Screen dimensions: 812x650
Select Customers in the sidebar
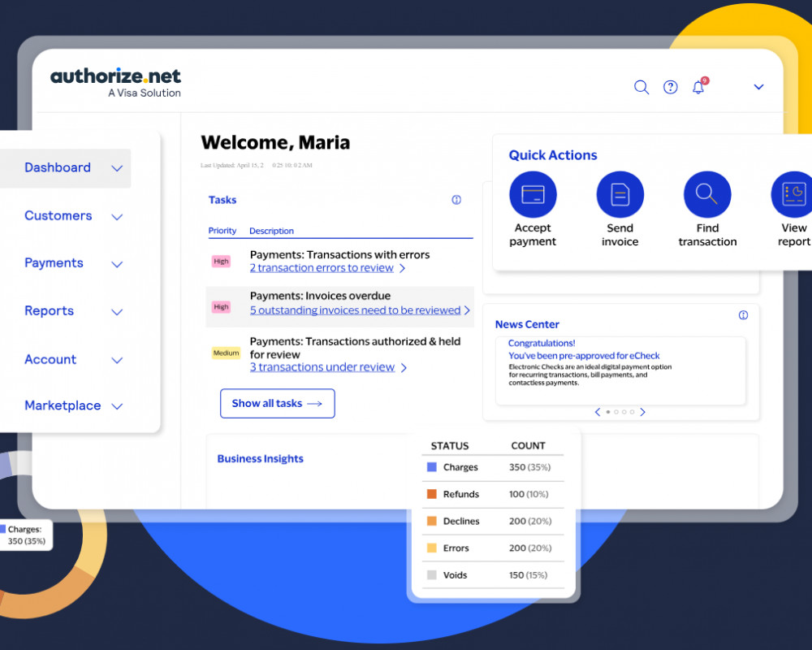(x=58, y=215)
